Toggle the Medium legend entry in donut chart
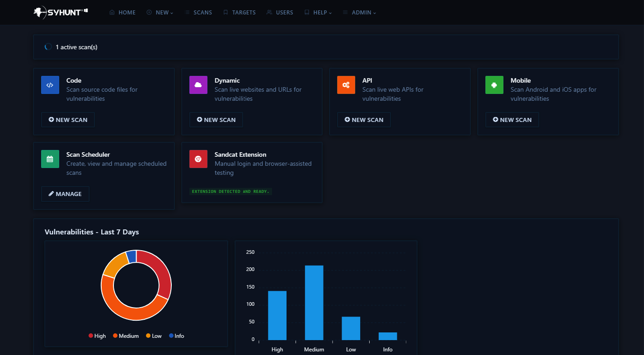The image size is (644, 355). pyautogui.click(x=126, y=336)
